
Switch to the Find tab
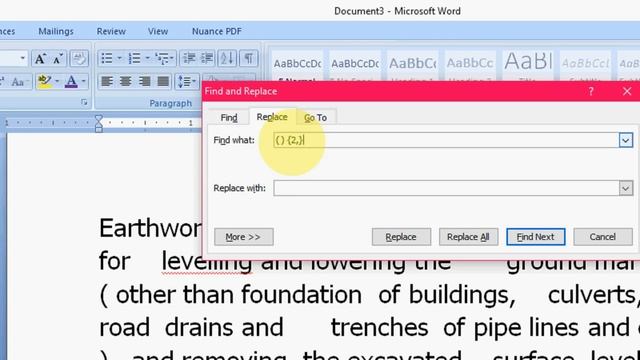[229, 118]
